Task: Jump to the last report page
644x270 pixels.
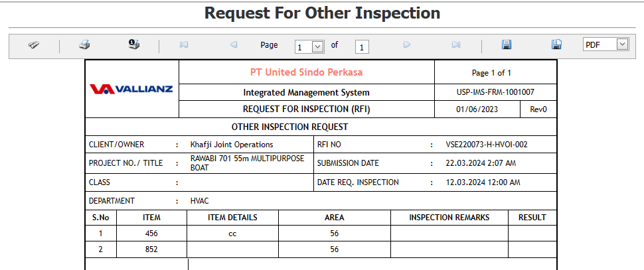Action: pos(456,45)
